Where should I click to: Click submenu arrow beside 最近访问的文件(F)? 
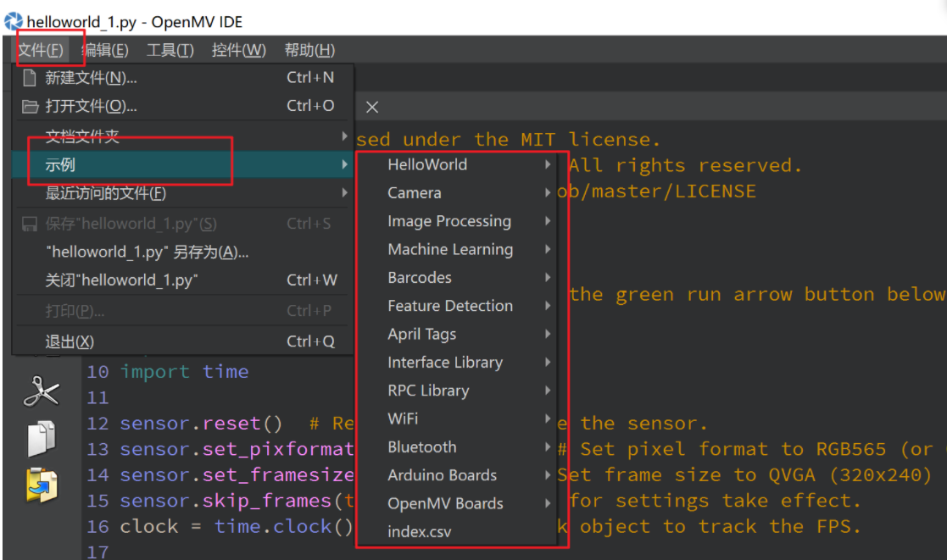[344, 192]
